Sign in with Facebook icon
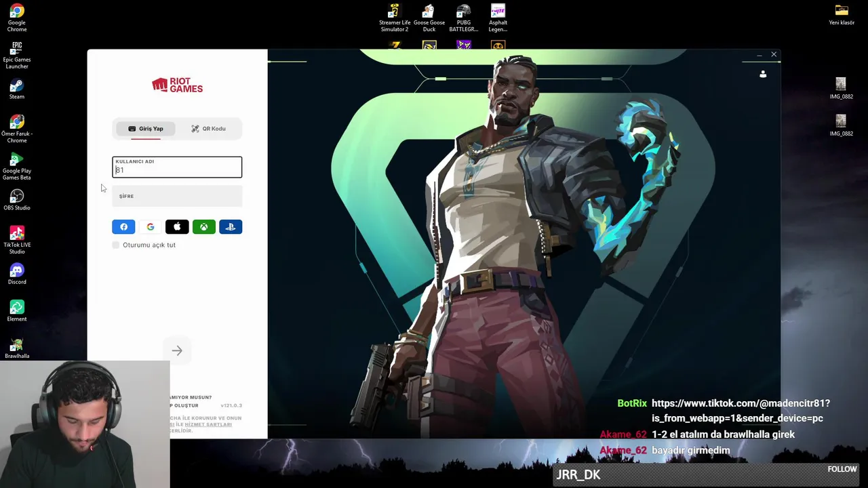Image resolution: width=868 pixels, height=488 pixels. coord(123,227)
